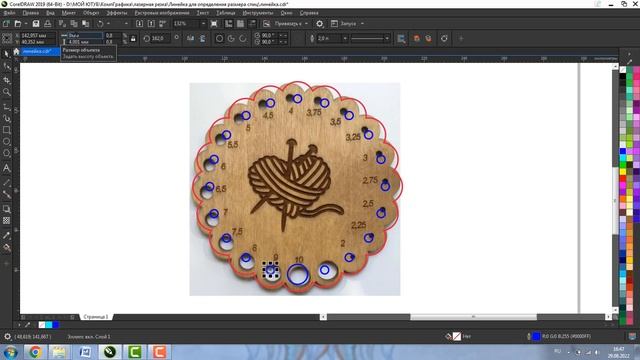Open the Object menu
Image resolution: width=640 pixels, height=360 pixels.
(x=91, y=13)
